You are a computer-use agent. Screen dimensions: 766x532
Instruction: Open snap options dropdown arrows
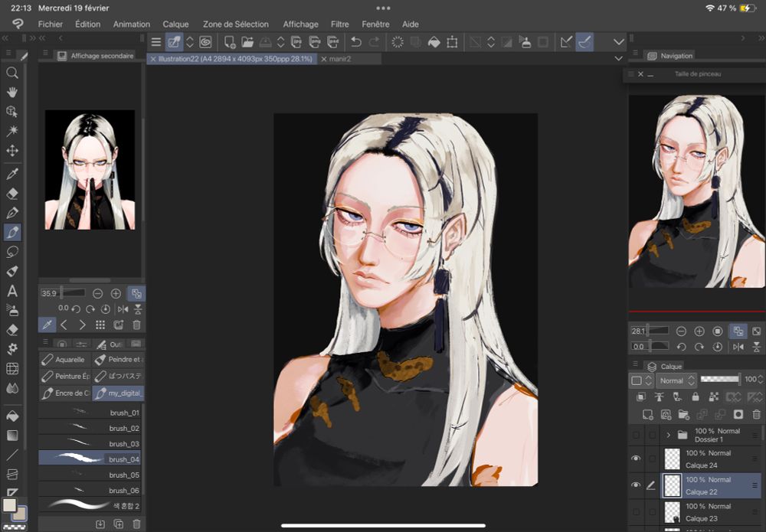coord(491,42)
